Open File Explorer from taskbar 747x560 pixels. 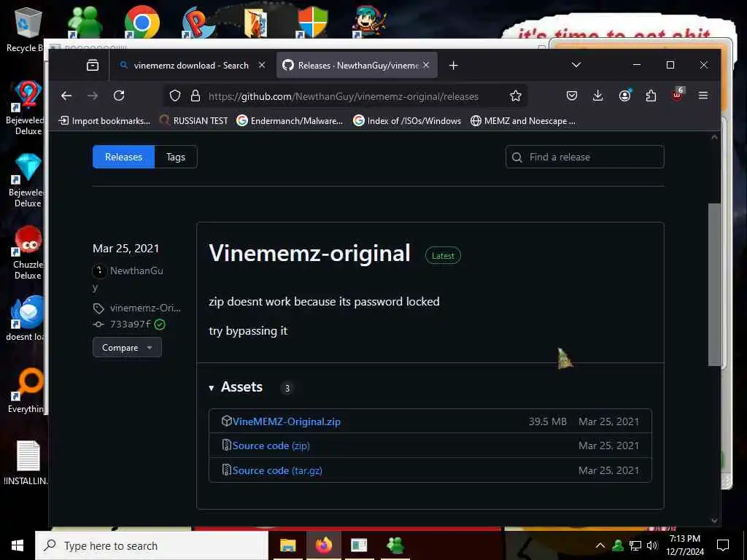coord(287,545)
